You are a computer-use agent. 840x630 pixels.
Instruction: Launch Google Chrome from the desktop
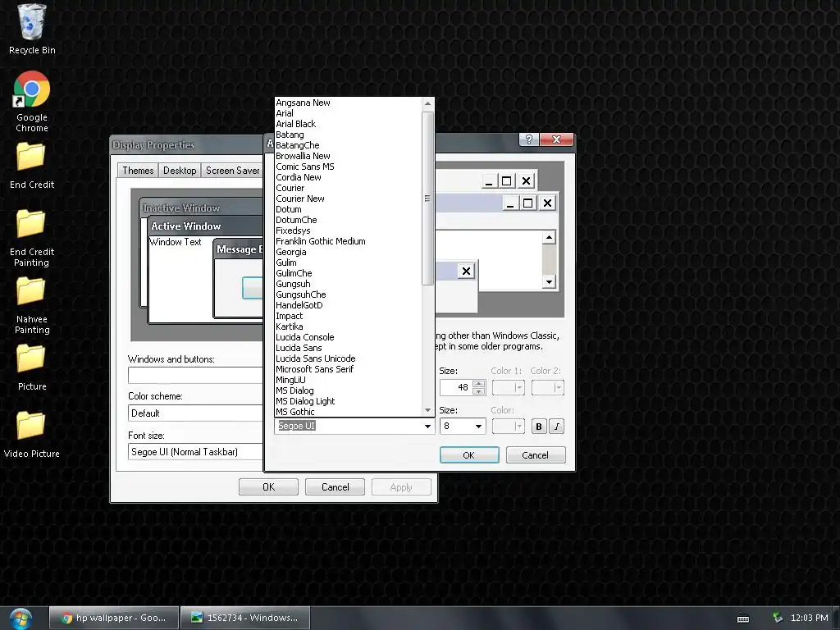point(32,101)
